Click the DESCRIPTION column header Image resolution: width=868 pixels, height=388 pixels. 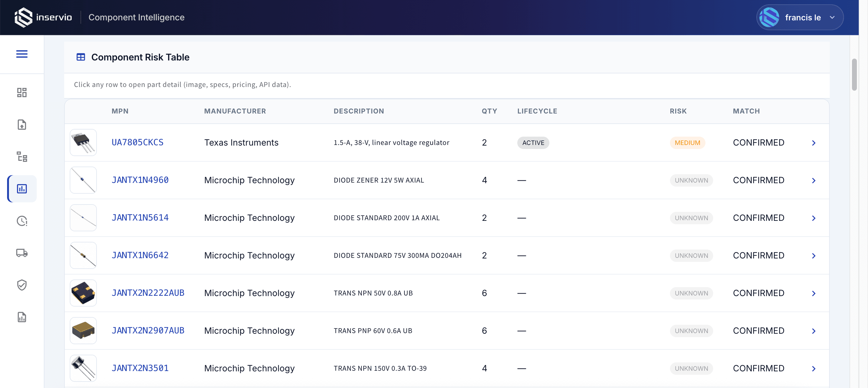tap(359, 111)
